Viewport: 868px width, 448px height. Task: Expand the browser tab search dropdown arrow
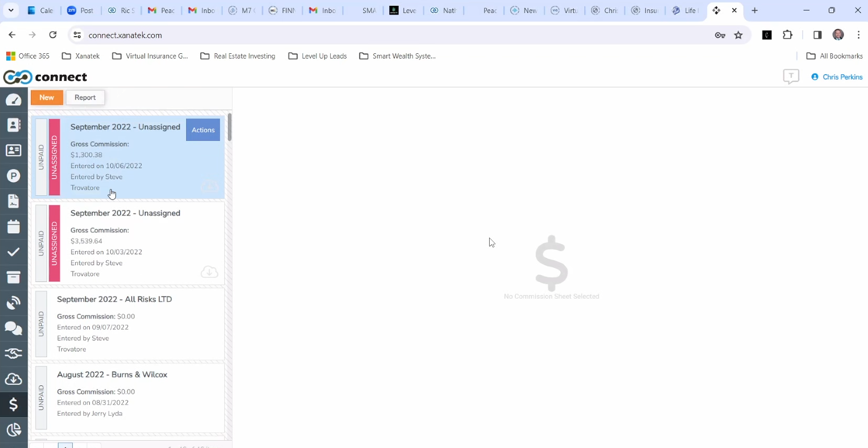(11, 10)
